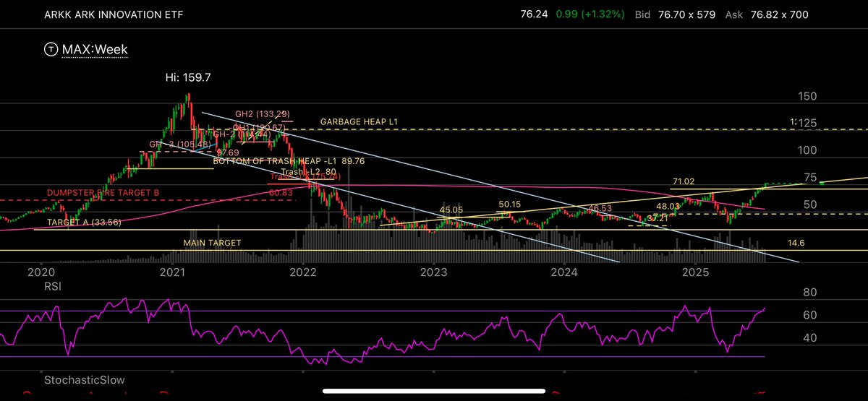The width and height of the screenshot is (868, 401).
Task: Tap the RSI axis value 40
Action: pos(809,337)
